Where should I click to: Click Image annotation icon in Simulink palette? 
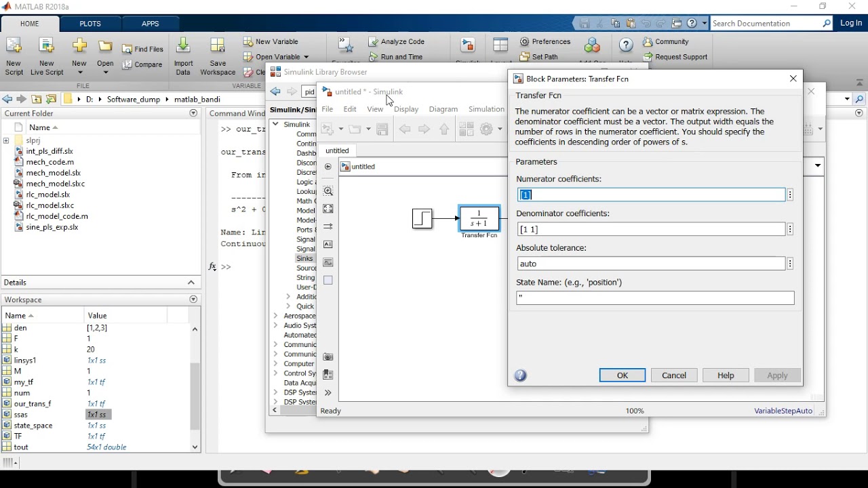328,262
